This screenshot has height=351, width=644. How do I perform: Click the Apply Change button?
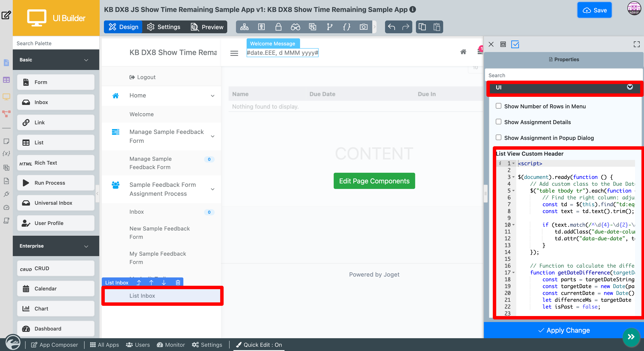(x=563, y=330)
